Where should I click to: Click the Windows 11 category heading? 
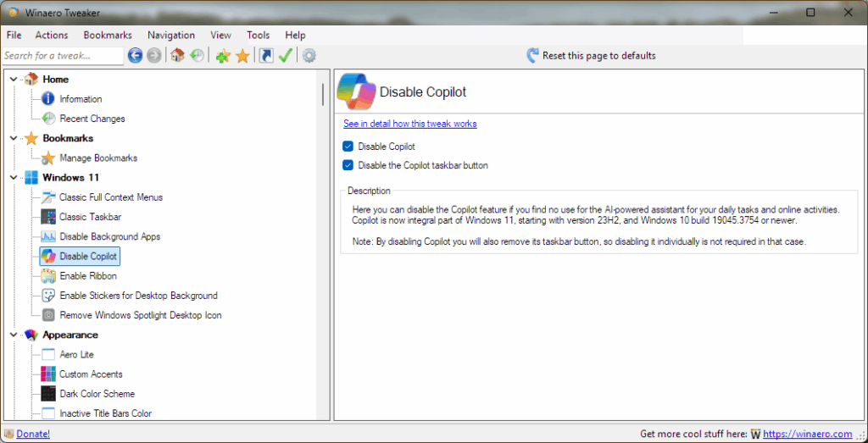[x=71, y=178]
